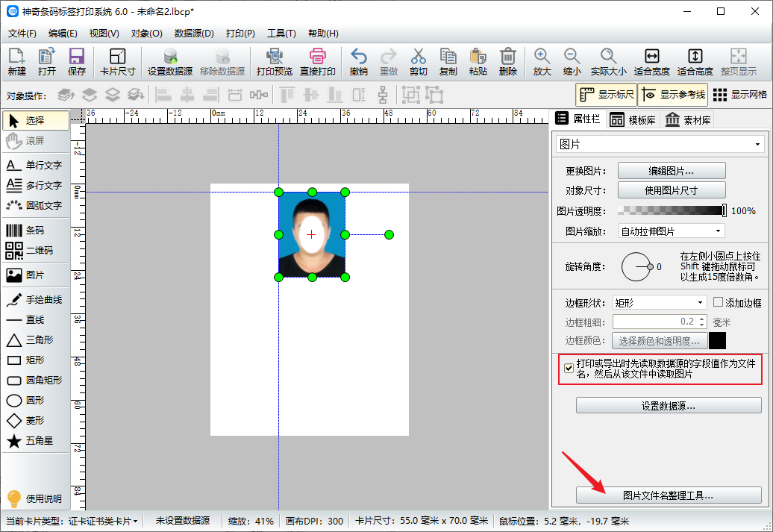Screen dimensions: 773x532
Task: Uncheck the read image from data source option
Action: pos(569,368)
